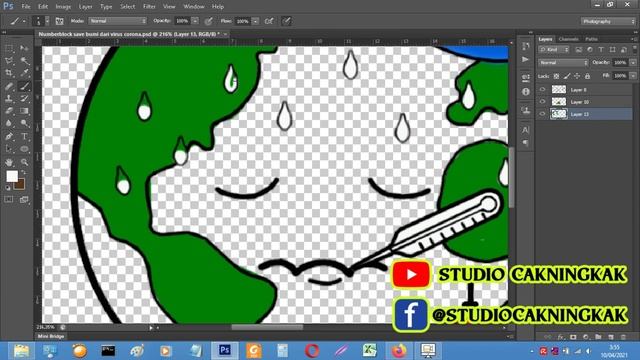Lock all for the layer
Image resolution: width=640 pixels, height=360 pixels.
tap(587, 76)
